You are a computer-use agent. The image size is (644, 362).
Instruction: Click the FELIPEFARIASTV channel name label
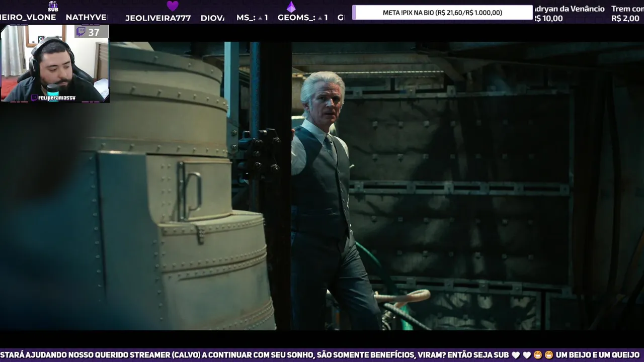tap(56, 98)
